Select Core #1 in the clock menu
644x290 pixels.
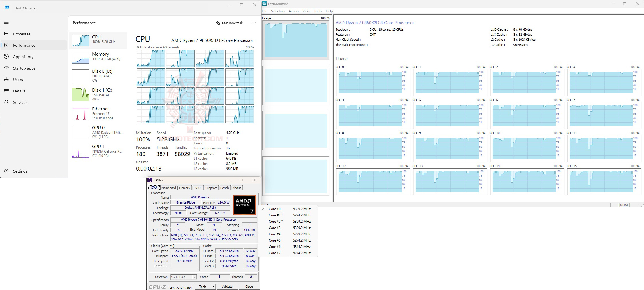point(288,215)
